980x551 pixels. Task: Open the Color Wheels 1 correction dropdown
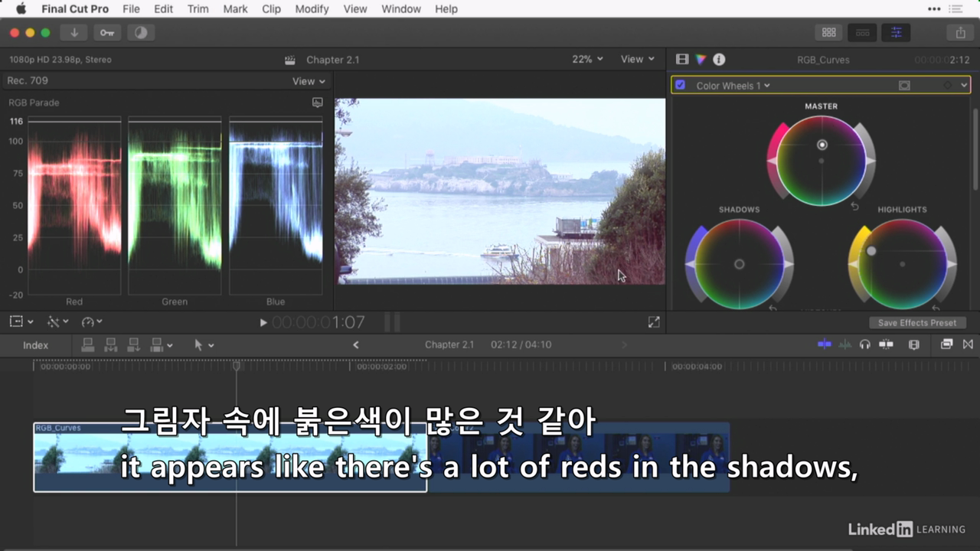tap(733, 86)
